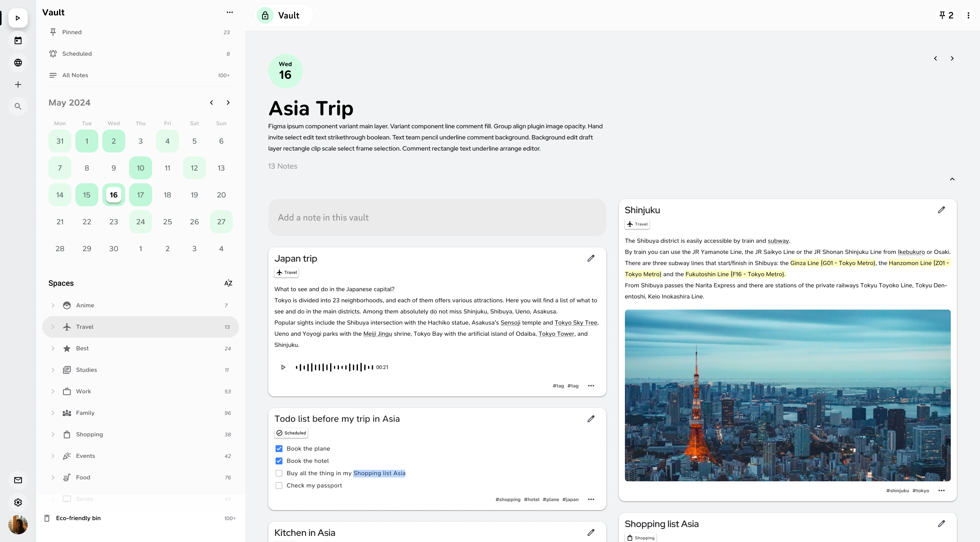This screenshot has height=542, width=980.
Task: Go to next note with right arrow
Action: coord(952,58)
